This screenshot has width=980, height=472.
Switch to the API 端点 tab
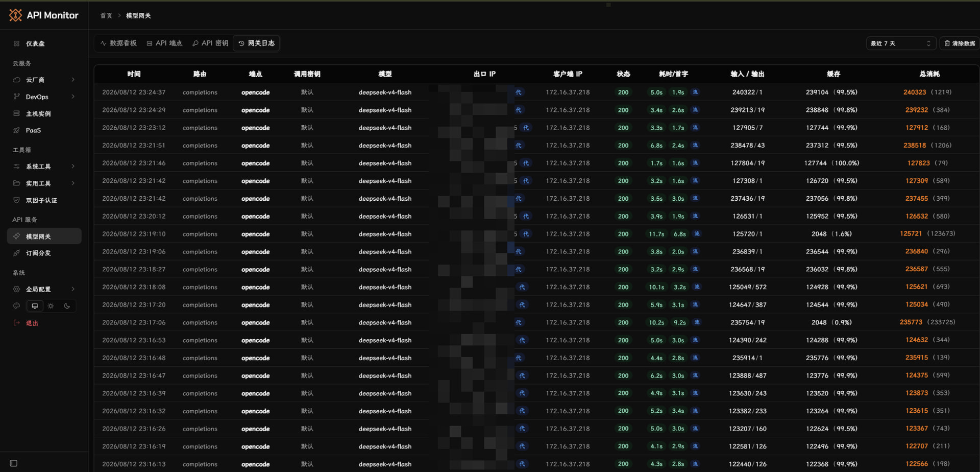(164, 43)
